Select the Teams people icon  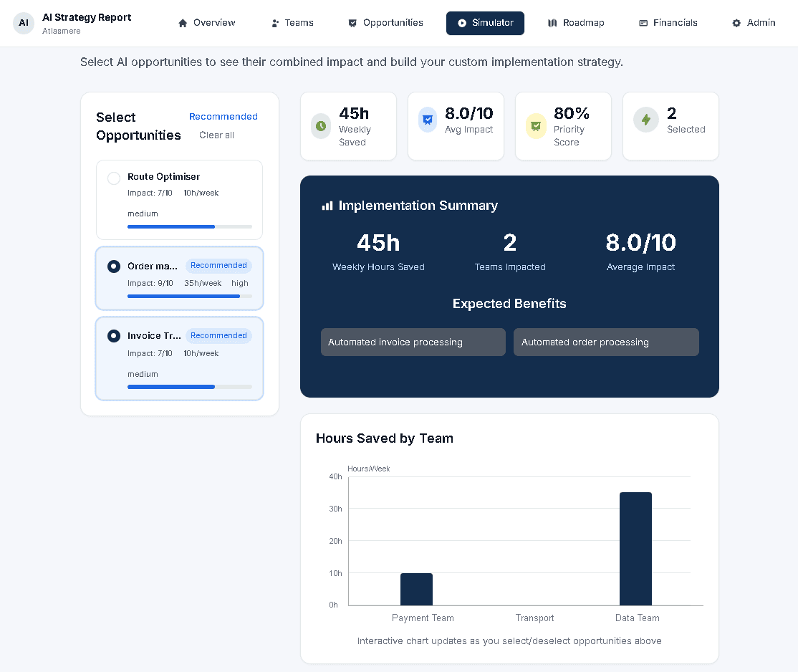274,22
